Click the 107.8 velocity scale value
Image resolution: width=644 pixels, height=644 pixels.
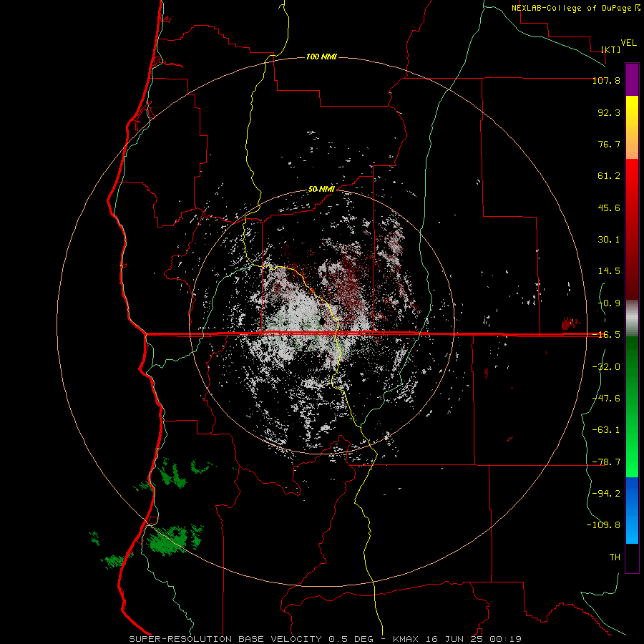(x=606, y=80)
